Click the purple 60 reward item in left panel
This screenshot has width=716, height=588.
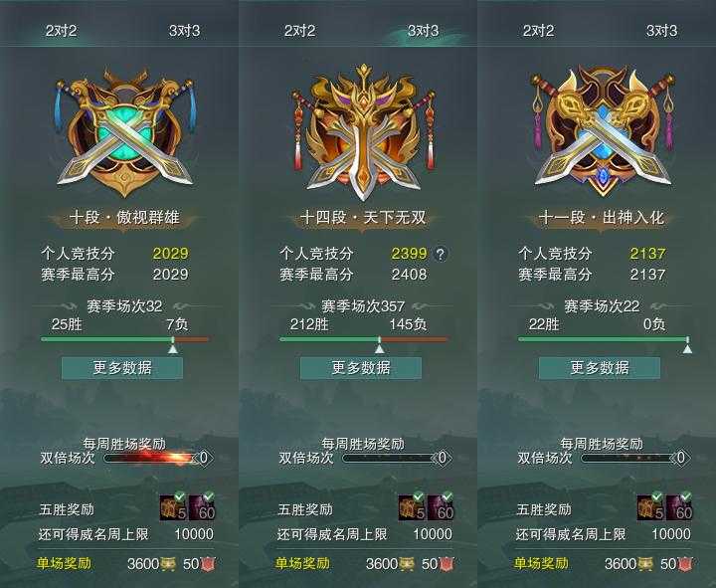201,507
